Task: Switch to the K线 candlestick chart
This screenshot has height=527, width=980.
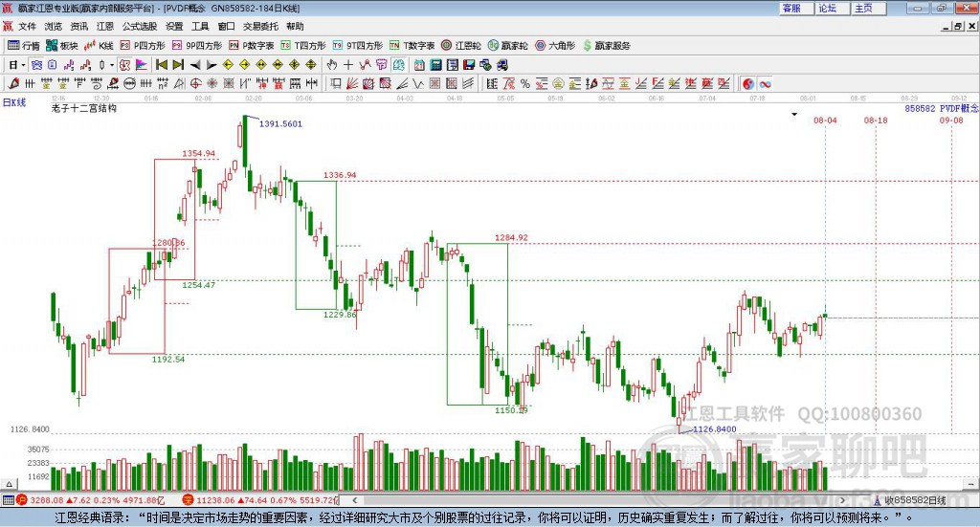Action: [x=100, y=46]
